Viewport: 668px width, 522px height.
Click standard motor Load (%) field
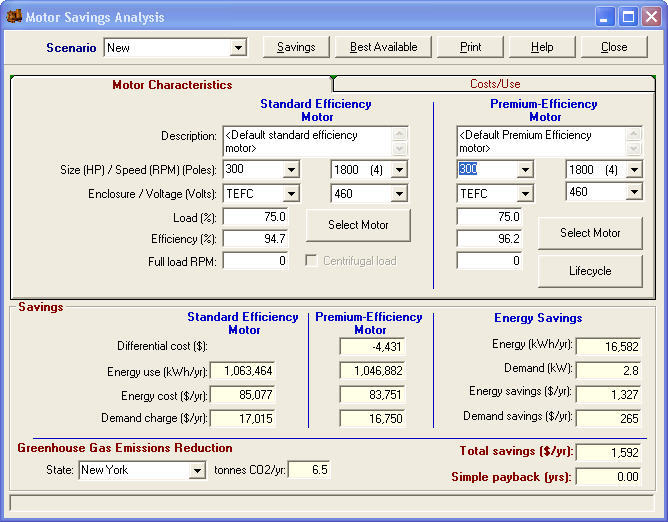click(x=255, y=217)
